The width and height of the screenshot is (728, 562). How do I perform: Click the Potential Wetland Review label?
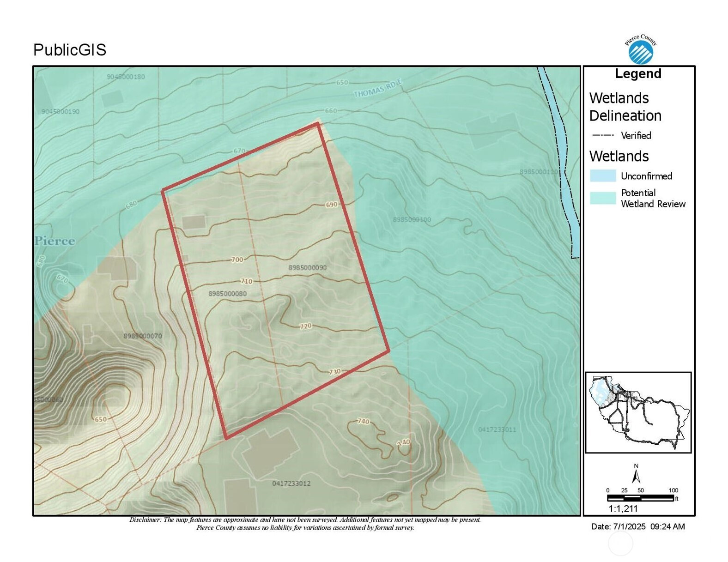[x=653, y=198]
